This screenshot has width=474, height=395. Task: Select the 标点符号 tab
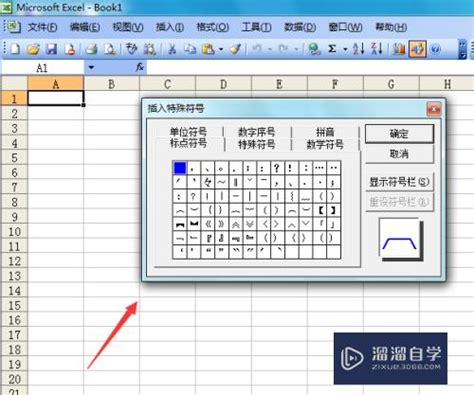[189, 143]
